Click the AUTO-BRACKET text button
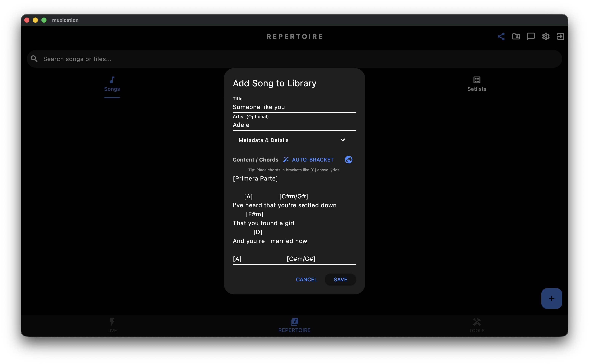 313,160
